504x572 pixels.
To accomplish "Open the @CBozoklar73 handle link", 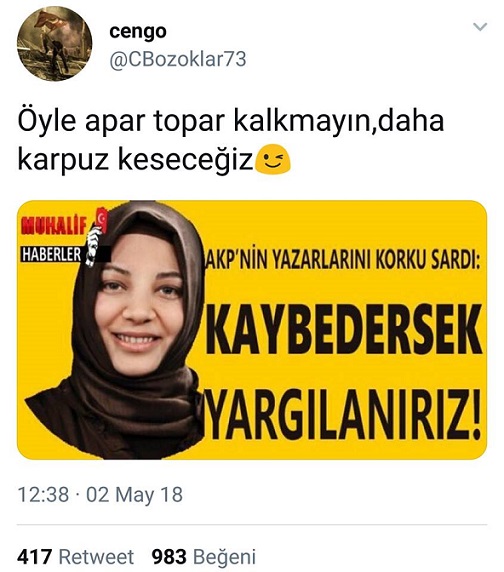I will click(178, 59).
